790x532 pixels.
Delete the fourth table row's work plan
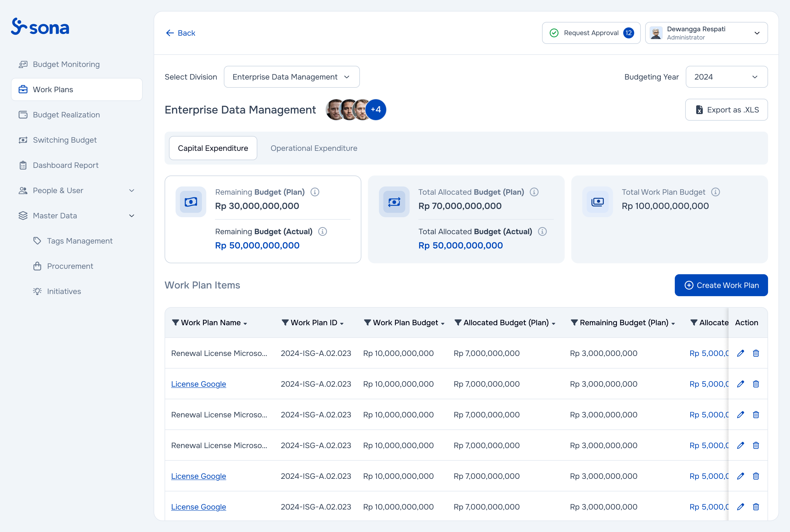pos(756,445)
